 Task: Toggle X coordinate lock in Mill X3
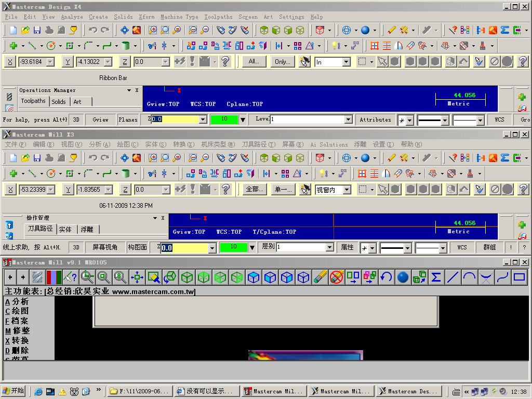(x=10, y=189)
